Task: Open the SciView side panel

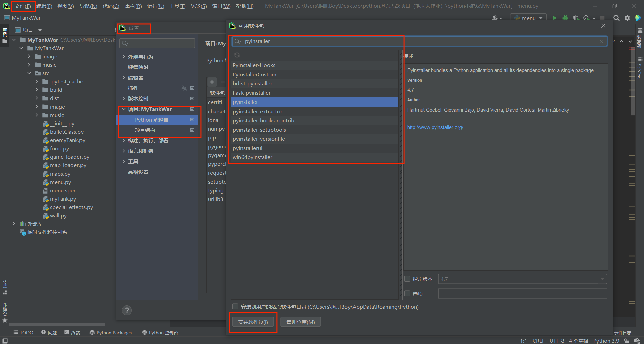Action: point(640,68)
